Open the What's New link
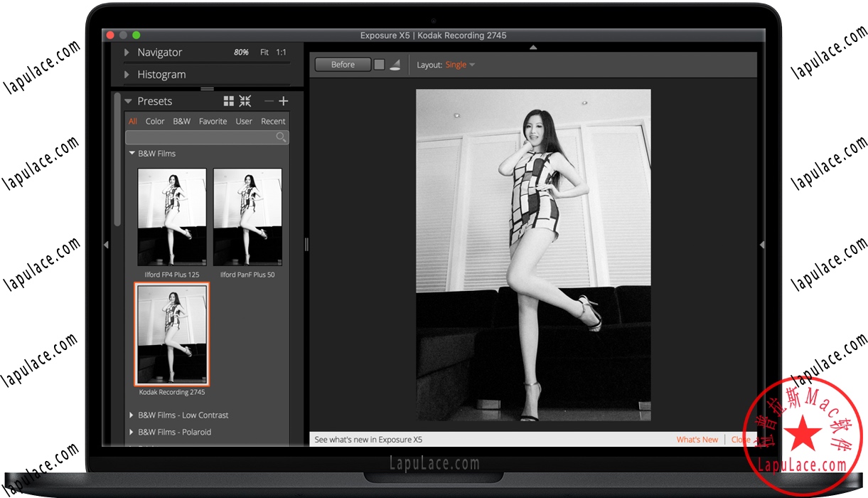The height and width of the screenshot is (498, 868). (x=697, y=440)
